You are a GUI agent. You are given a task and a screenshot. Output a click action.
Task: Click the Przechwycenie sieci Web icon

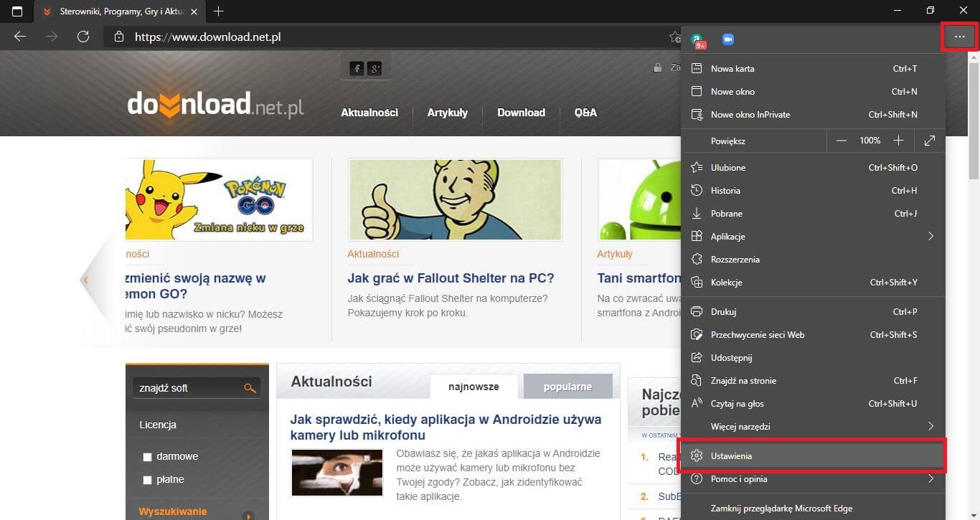coord(696,334)
